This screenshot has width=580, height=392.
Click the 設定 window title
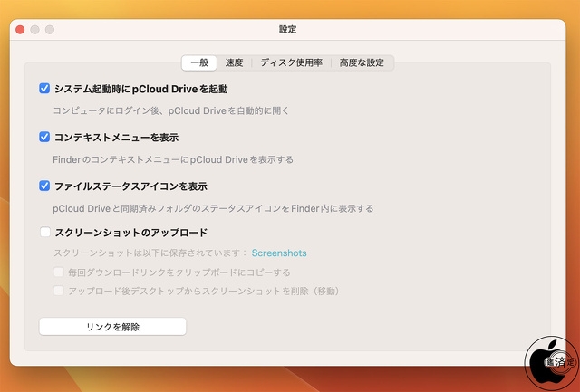(288, 30)
